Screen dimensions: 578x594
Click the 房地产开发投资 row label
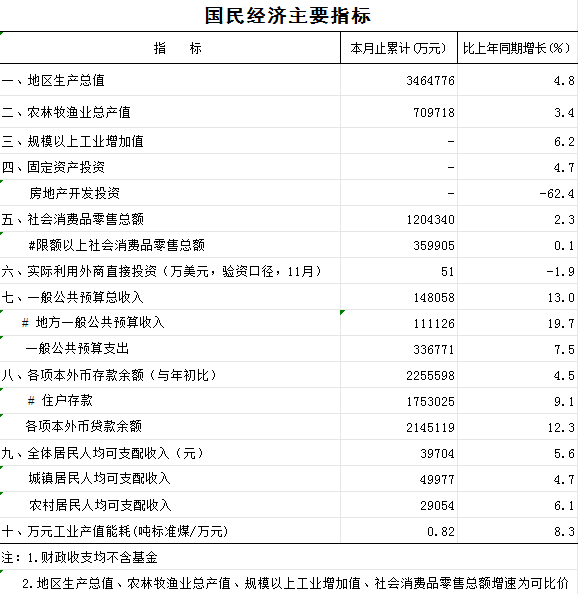click(x=74, y=193)
